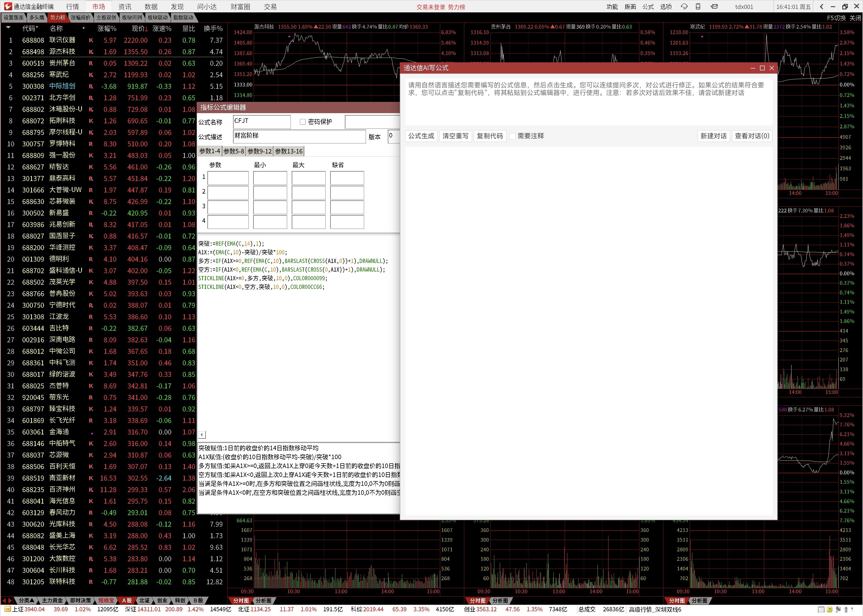Screen dimensions: 863x616
Task: Switch to 分析图 tab under 源杰科技 chart
Action: (263, 601)
